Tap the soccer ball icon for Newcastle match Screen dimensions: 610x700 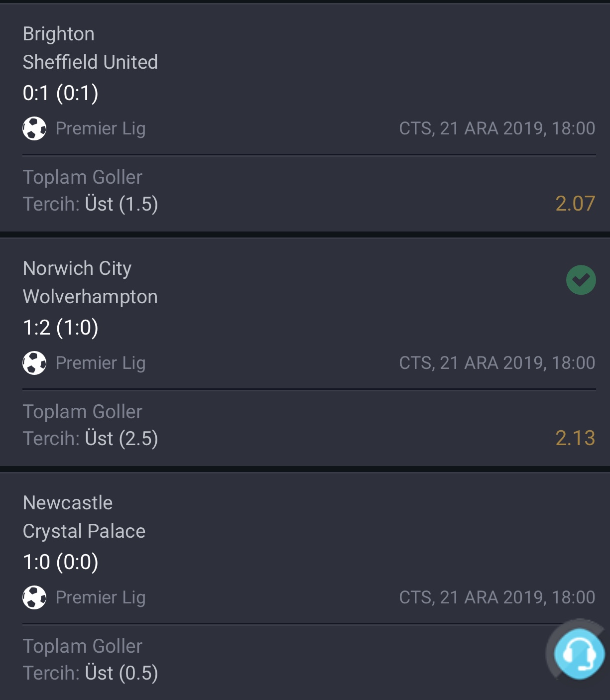click(x=34, y=597)
